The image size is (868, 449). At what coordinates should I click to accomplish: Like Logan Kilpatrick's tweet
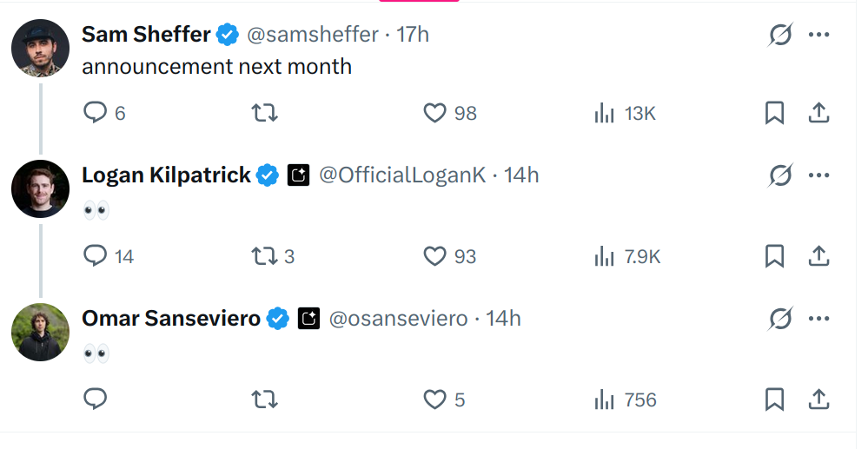coord(434,256)
